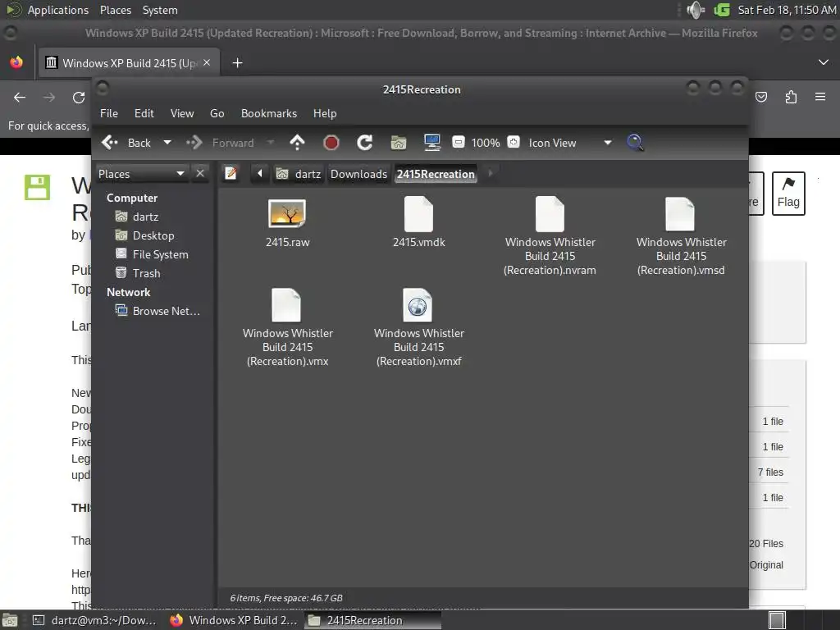Open the Icon View mode dropdown
Viewport: 840px width, 630px height.
pos(569,143)
